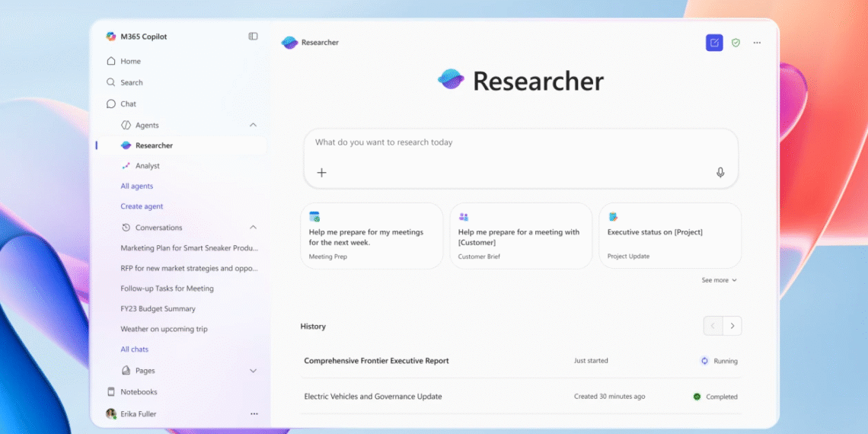Toggle the sidebar collapse panel icon

tap(253, 36)
